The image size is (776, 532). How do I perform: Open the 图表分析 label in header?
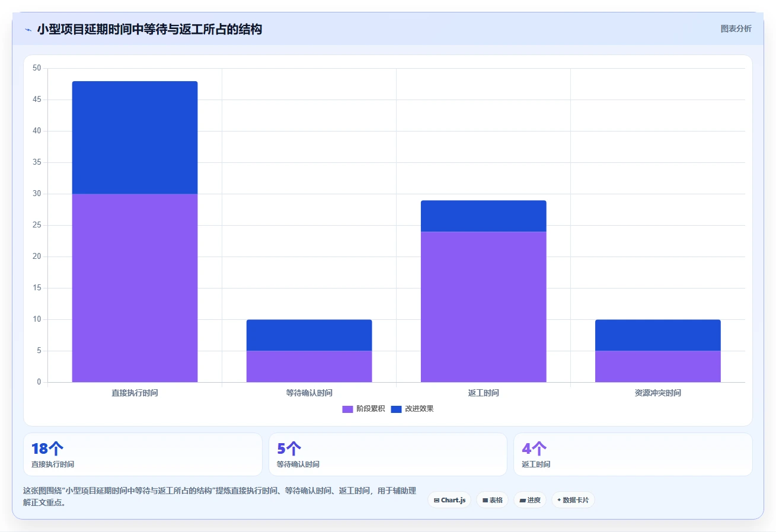coord(736,28)
